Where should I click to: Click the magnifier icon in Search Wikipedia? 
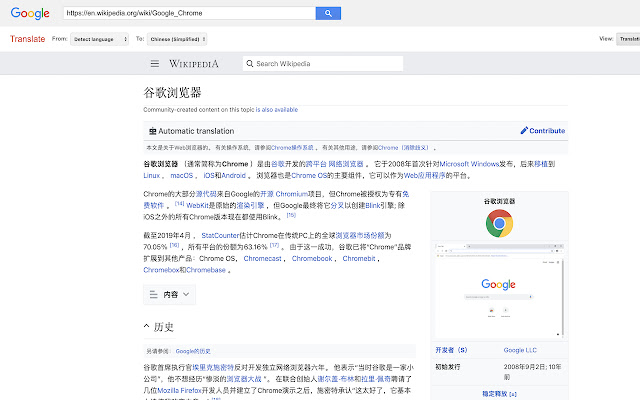250,64
